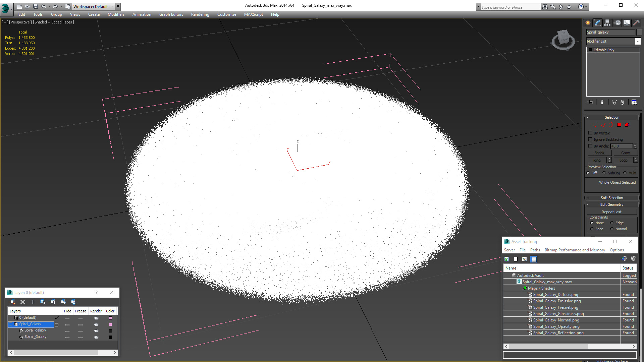This screenshot has width=644, height=362.
Task: Click the Grow selection button
Action: (x=625, y=153)
